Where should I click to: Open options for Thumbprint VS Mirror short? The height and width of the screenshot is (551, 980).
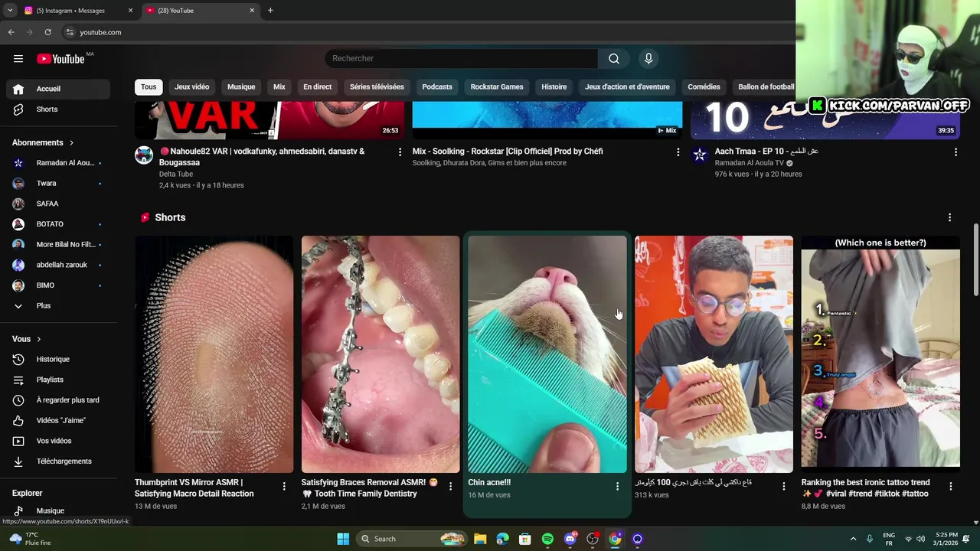click(x=284, y=486)
